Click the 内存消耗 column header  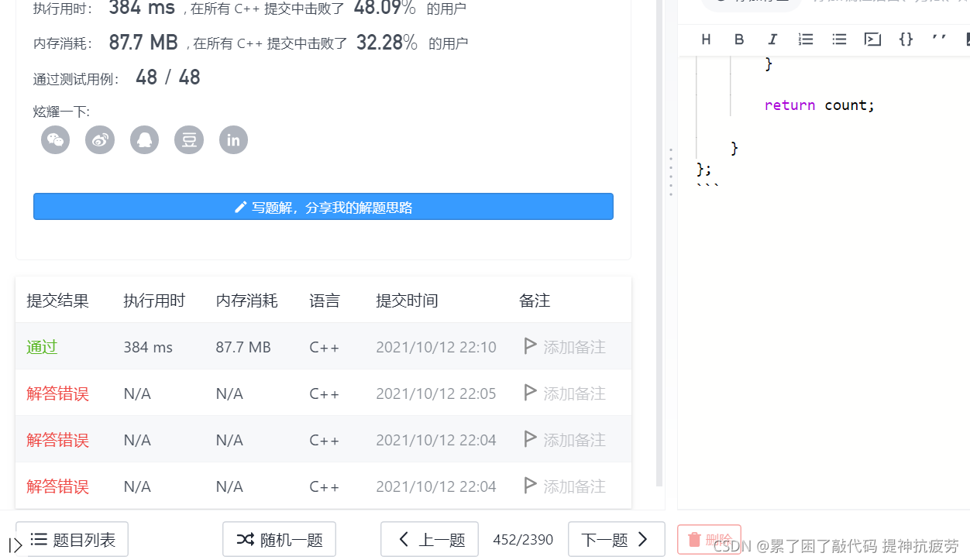click(246, 301)
